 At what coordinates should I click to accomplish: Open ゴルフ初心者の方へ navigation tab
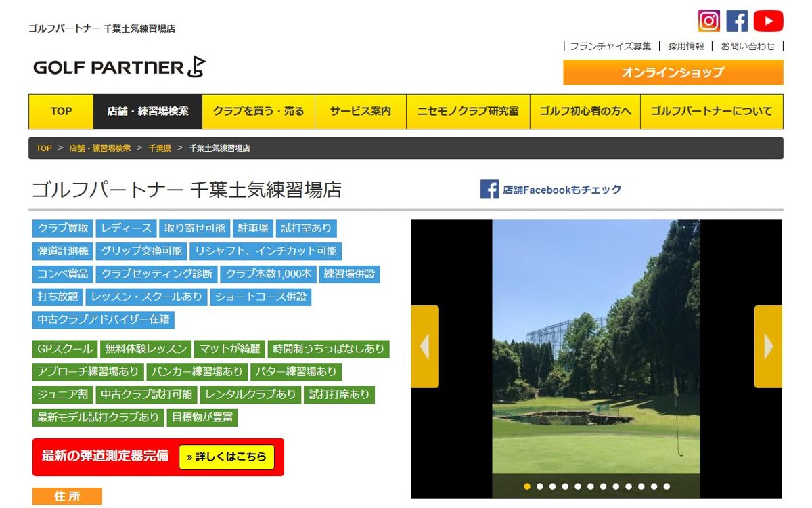coord(585,112)
